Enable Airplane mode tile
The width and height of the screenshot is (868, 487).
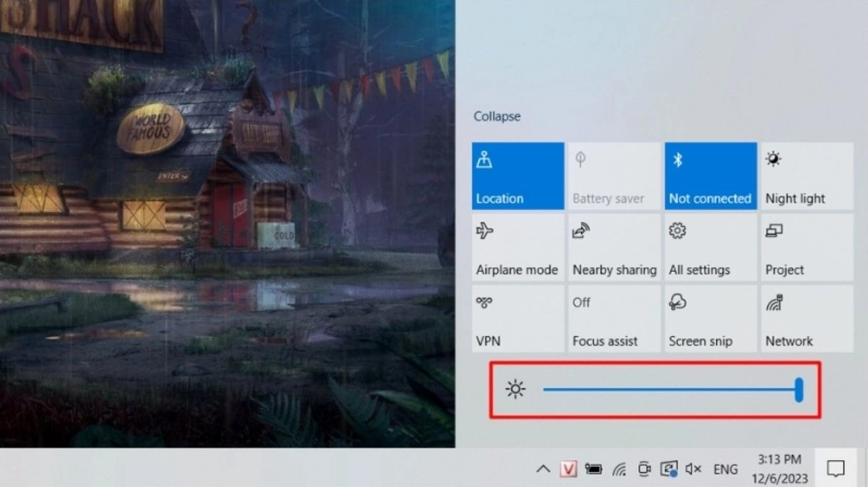[517, 247]
